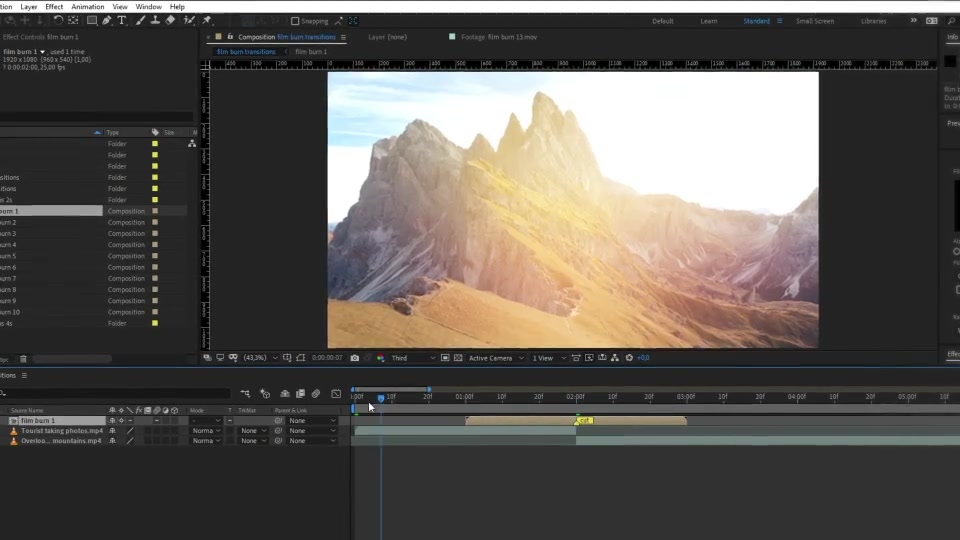Switch to the Small Screen workspace
This screenshot has width=960, height=540.
[x=815, y=21]
